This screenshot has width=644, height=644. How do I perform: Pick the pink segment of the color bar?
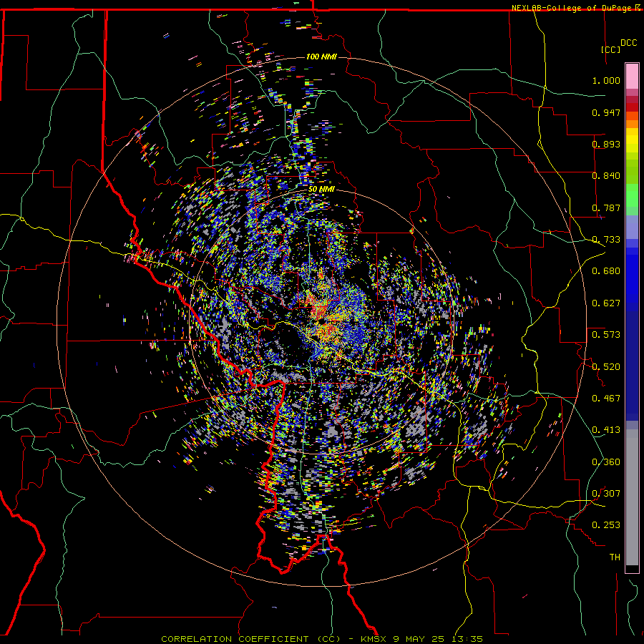pos(632,76)
